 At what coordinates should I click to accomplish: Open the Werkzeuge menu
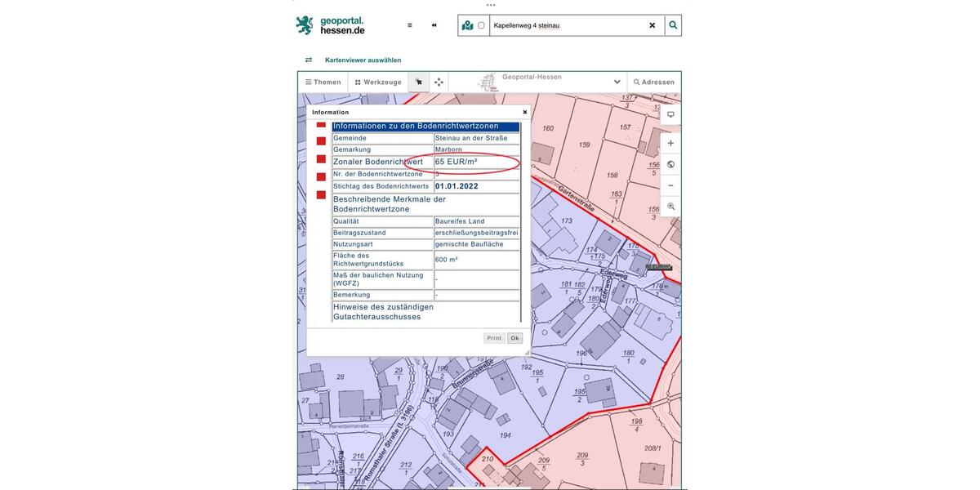pos(378,82)
